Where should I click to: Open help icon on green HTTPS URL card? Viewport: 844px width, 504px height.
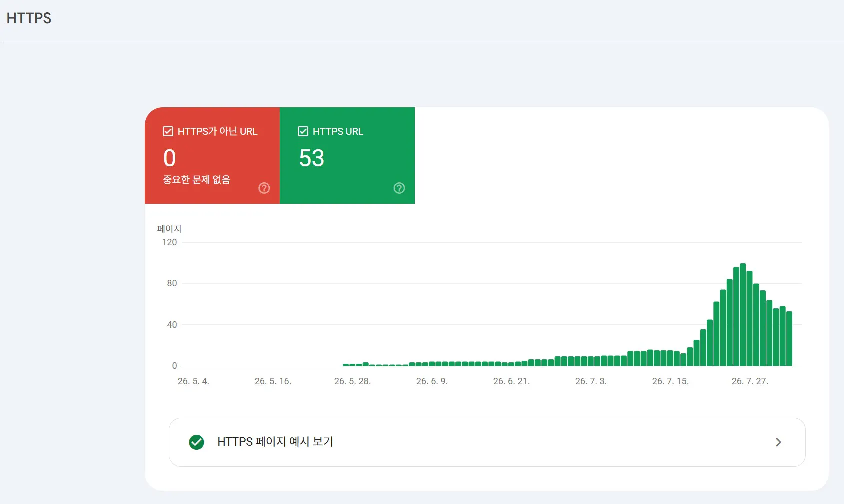(399, 188)
